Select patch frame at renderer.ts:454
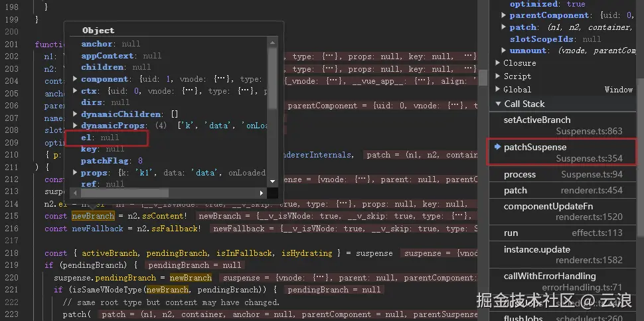Viewport: 644px width, 321px height. [x=563, y=190]
